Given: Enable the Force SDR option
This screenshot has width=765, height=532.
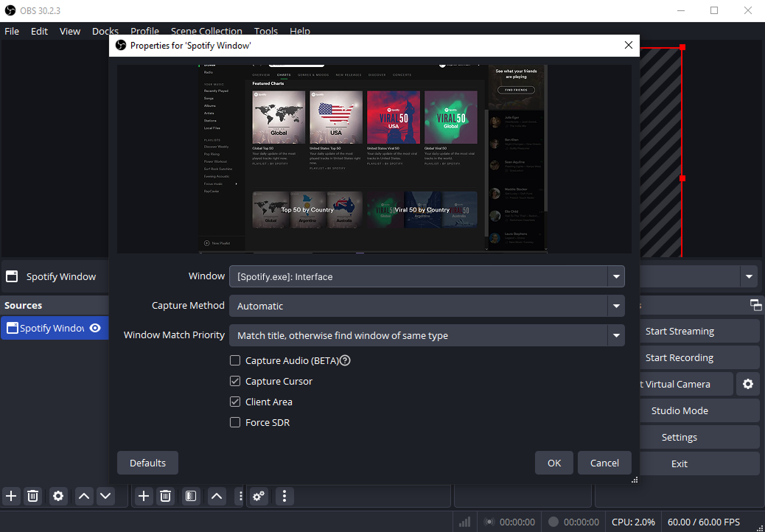Looking at the screenshot, I should pyautogui.click(x=235, y=422).
